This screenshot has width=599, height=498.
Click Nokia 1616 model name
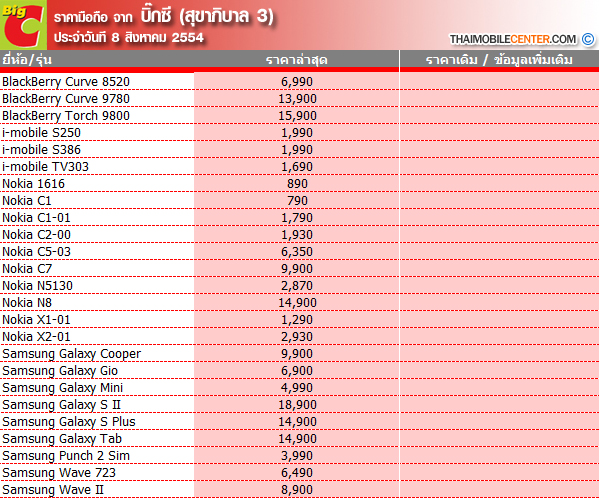pos(33,184)
